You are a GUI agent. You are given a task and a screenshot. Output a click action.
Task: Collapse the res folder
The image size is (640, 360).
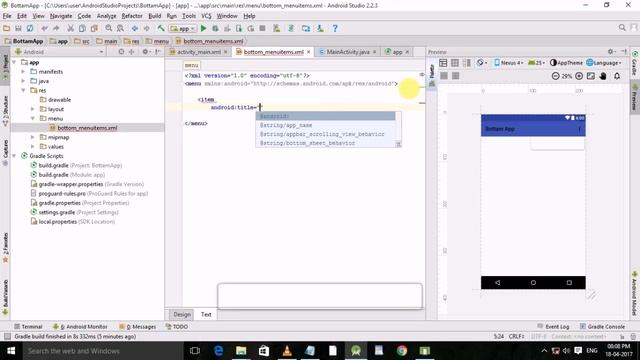(23, 90)
